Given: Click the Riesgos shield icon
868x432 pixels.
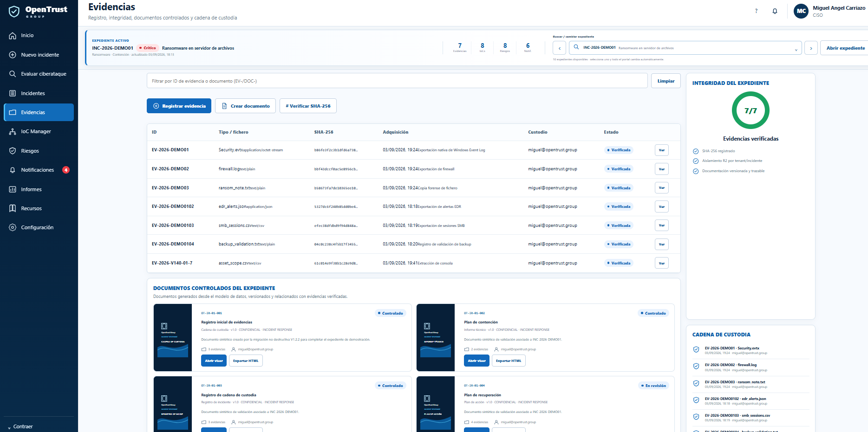Looking at the screenshot, I should (x=13, y=151).
